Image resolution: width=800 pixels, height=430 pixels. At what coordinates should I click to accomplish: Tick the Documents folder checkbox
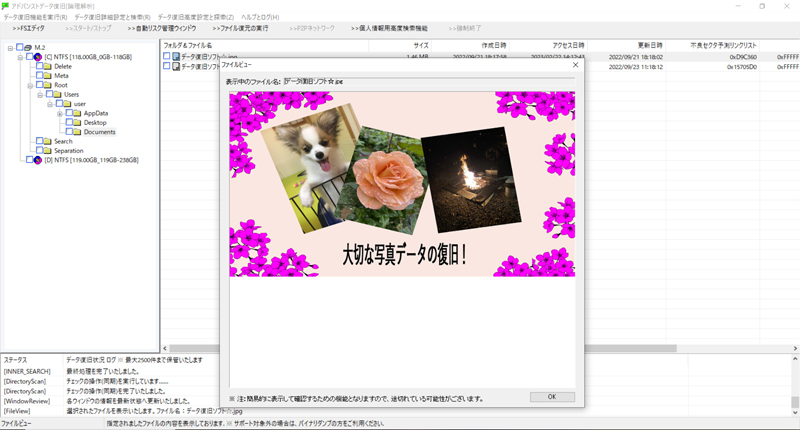click(69, 132)
